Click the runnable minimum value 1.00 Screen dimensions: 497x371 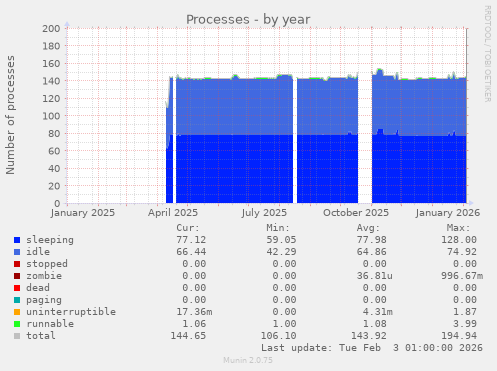tap(284, 324)
